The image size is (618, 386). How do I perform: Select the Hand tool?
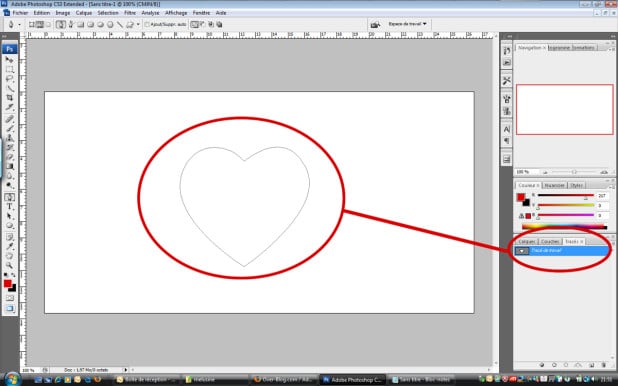(x=9, y=256)
